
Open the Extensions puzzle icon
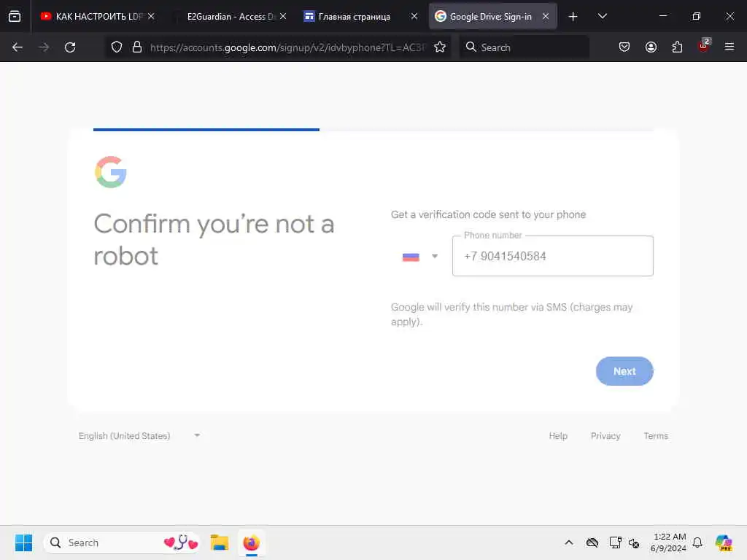coord(677,47)
